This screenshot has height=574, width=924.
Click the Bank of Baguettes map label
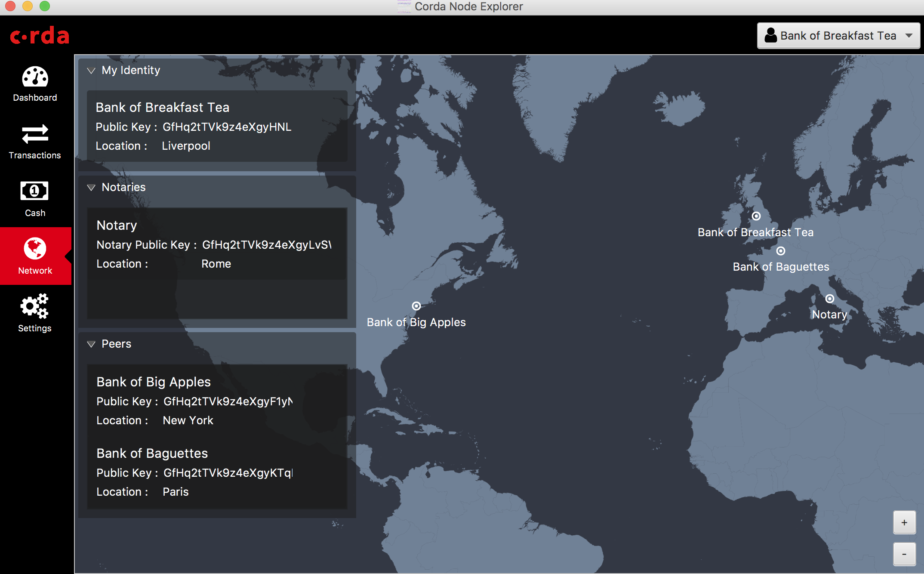tap(781, 267)
